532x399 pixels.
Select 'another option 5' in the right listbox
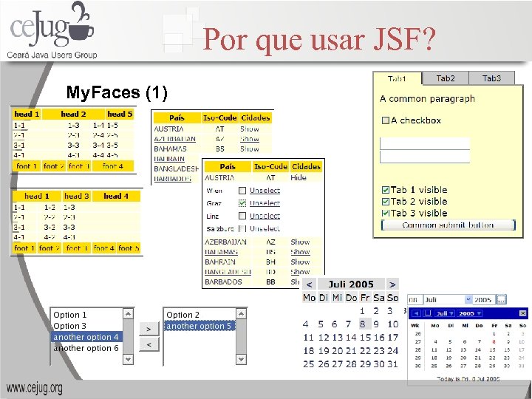(199, 326)
